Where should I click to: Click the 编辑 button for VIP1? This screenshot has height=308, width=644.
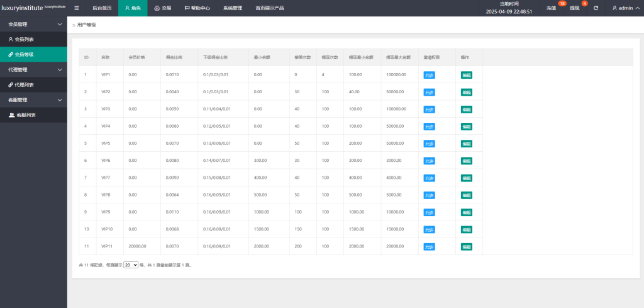[467, 75]
